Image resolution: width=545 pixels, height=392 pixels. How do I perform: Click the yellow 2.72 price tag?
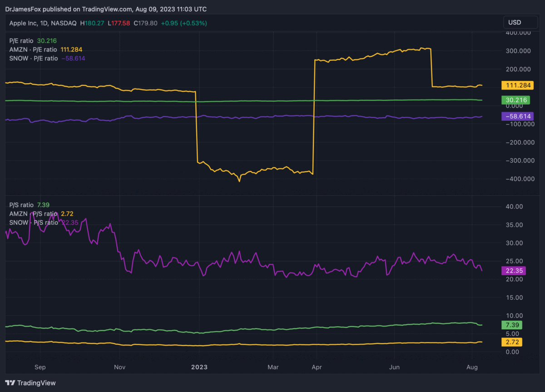click(x=511, y=341)
